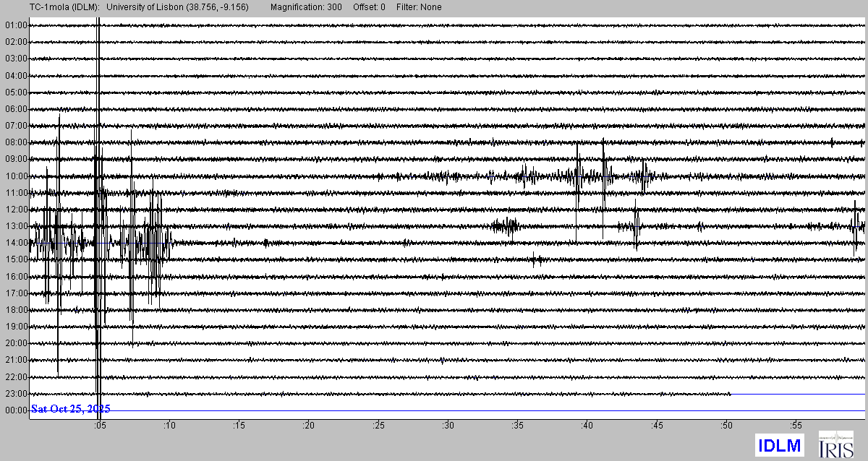Image resolution: width=868 pixels, height=461 pixels.
Task: Select the 14:00 hour row label
Action: click(16, 244)
